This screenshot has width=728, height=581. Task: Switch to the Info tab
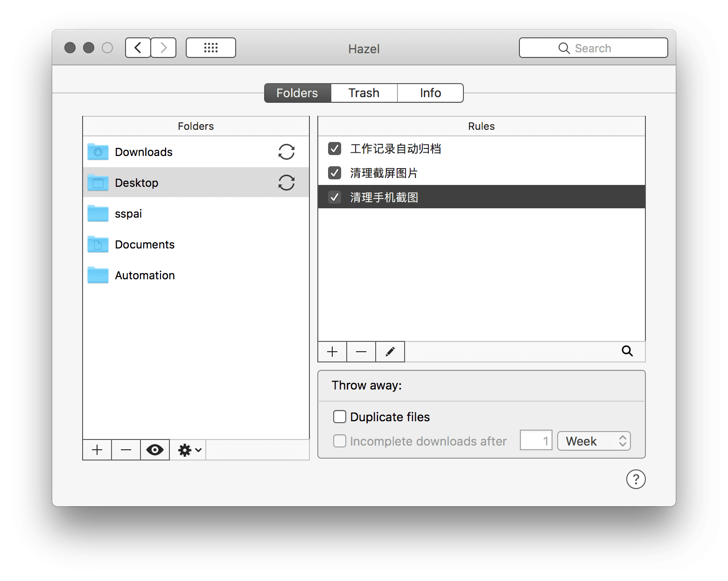pyautogui.click(x=430, y=93)
